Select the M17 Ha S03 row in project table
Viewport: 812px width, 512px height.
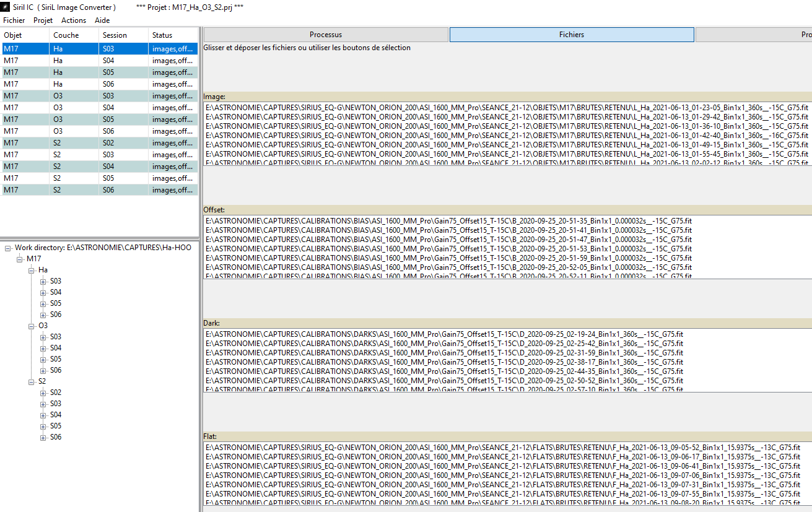(x=99, y=49)
